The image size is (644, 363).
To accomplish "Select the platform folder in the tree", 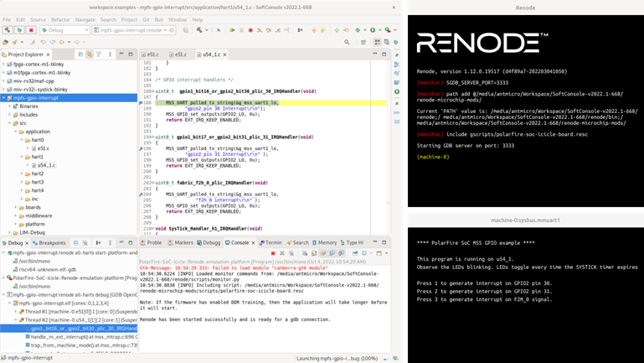I will click(x=35, y=224).
